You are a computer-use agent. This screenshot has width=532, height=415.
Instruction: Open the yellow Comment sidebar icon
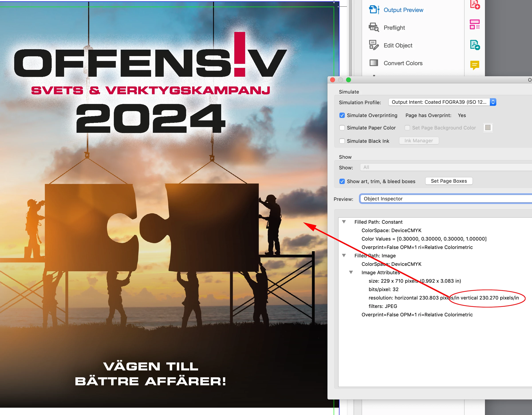click(475, 65)
